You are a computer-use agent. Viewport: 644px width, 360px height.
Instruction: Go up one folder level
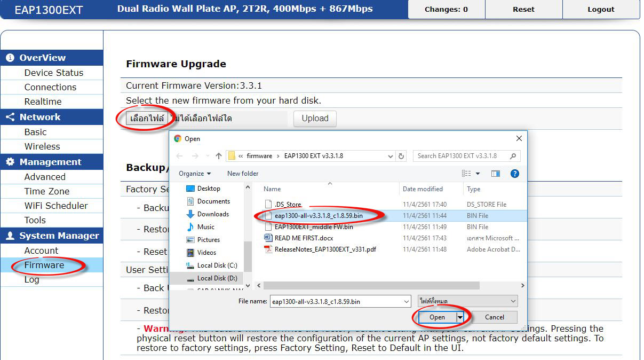click(x=219, y=156)
